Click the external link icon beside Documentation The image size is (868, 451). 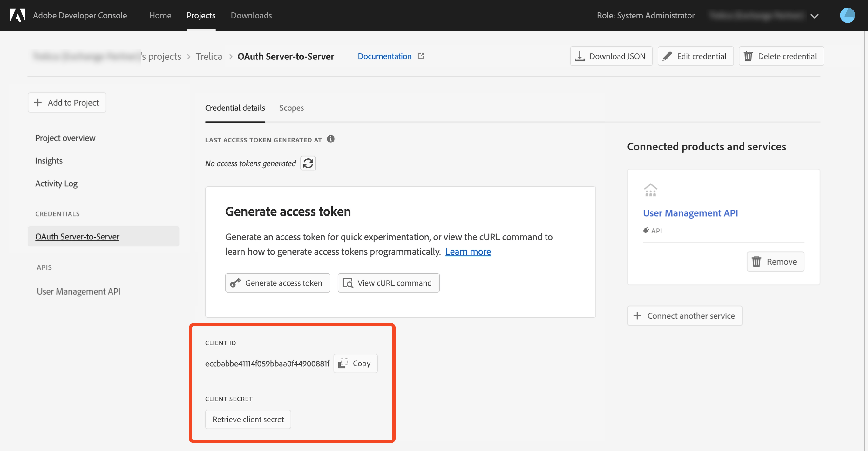[421, 56]
